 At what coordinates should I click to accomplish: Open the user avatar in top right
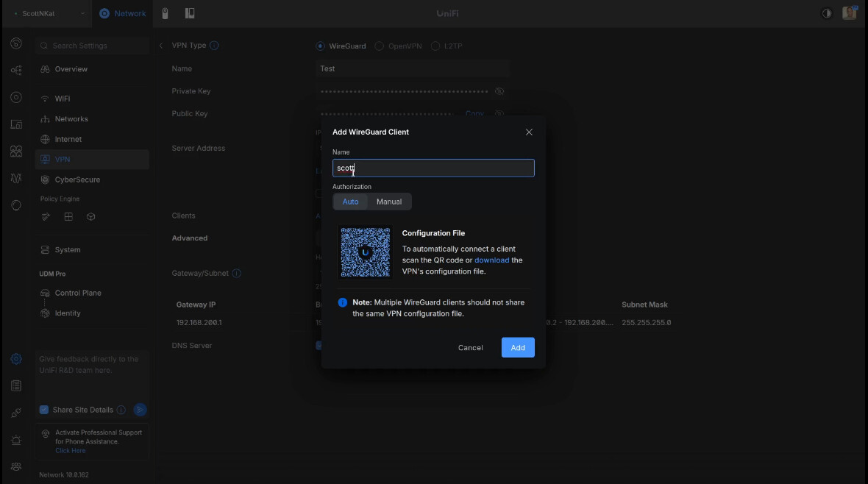point(849,13)
